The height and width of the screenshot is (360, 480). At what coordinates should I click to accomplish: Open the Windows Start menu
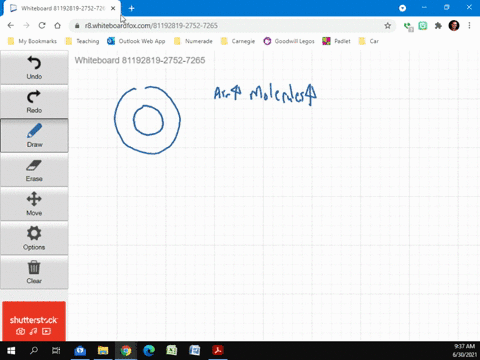pos(11,351)
